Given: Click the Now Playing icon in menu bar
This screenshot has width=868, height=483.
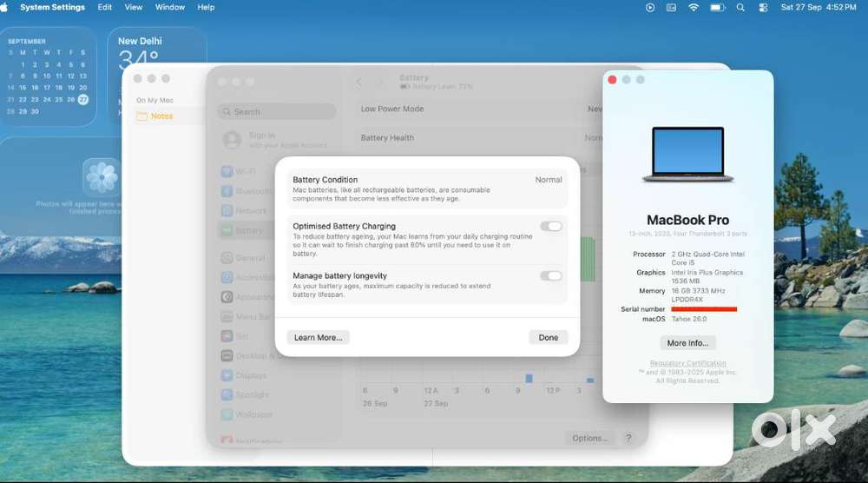Looking at the screenshot, I should (x=650, y=7).
